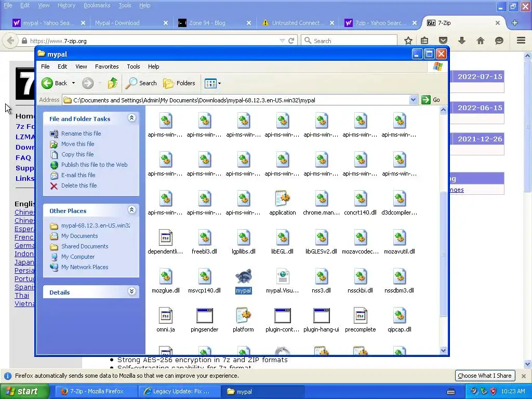
Task: Open the Firefox Bookmarks menu
Action: click(97, 5)
